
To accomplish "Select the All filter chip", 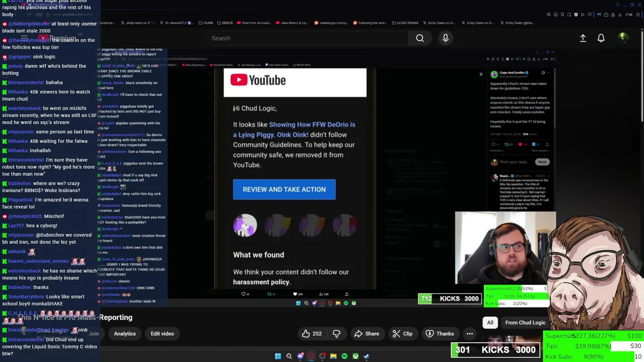I will click(490, 322).
